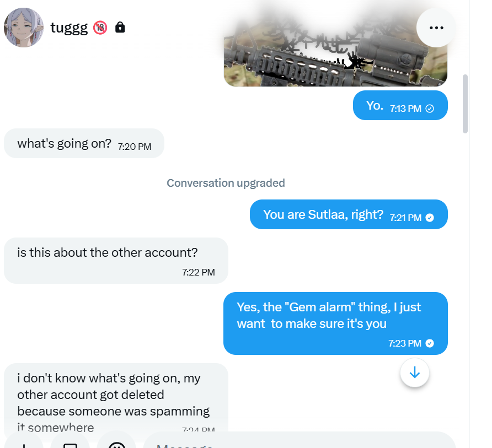This screenshot has width=492, height=448.
Task: Click the read checkmark on "Yo." message
Action: [430, 109]
